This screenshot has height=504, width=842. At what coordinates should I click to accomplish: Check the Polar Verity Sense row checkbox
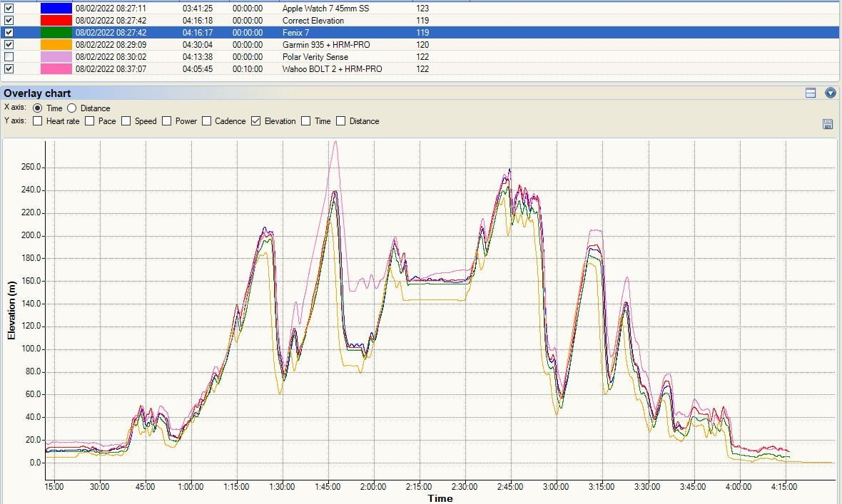9,56
